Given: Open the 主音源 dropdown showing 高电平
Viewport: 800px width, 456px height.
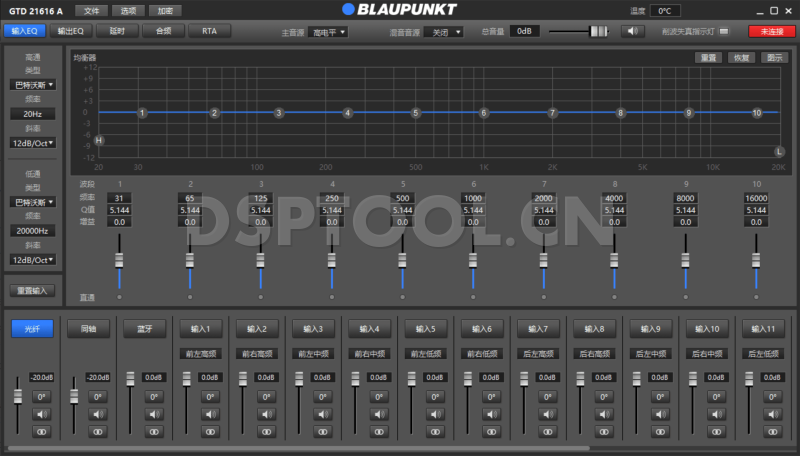Looking at the screenshot, I should coord(328,32).
